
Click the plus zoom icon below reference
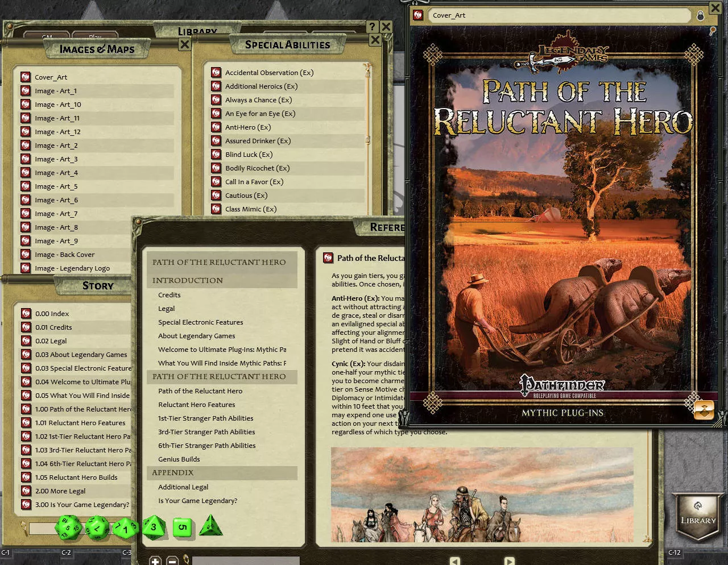point(155,560)
